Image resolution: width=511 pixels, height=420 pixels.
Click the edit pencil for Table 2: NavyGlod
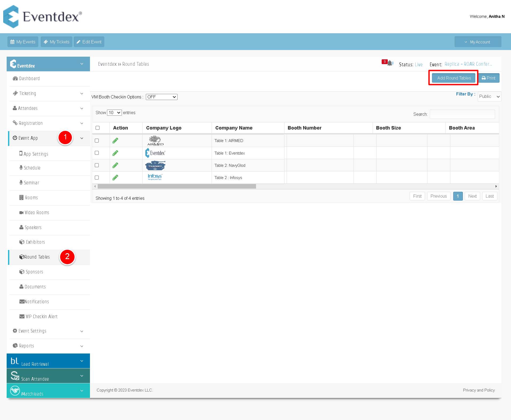point(115,165)
